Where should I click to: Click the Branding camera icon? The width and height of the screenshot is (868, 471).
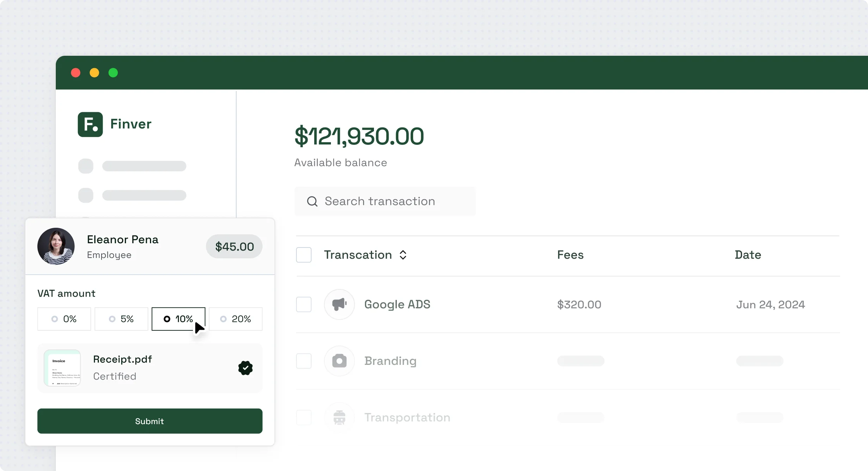(x=339, y=361)
